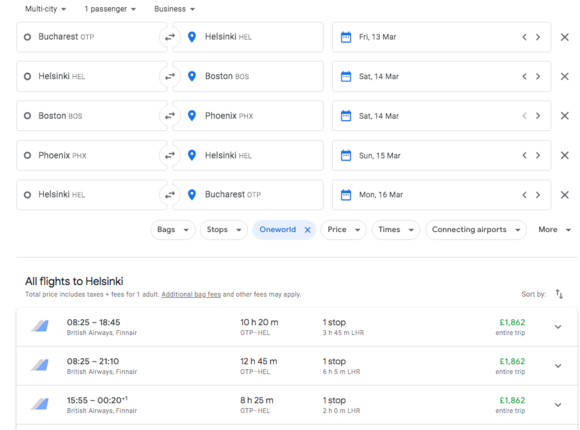
Task: Open the Connecting airports filter
Action: [476, 230]
